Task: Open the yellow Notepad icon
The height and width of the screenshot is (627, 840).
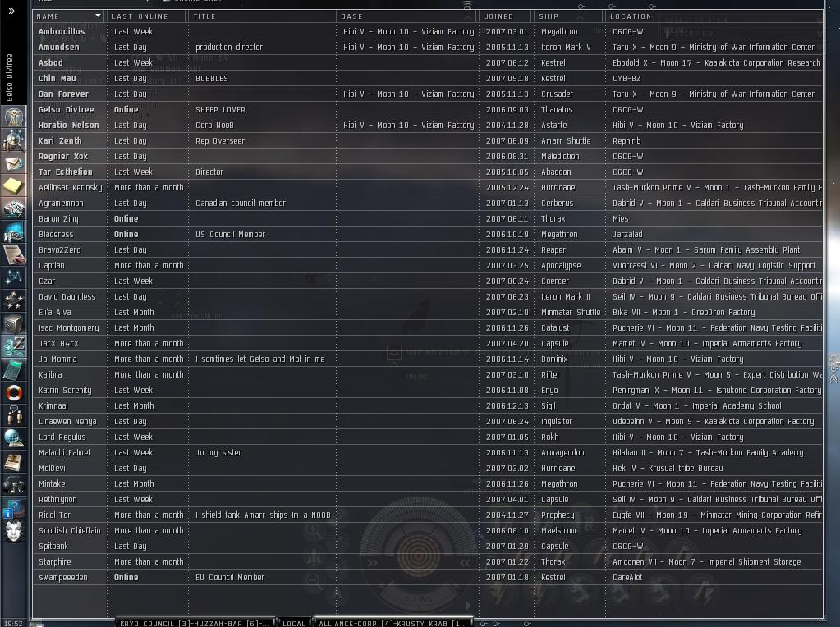Action: pyautogui.click(x=13, y=185)
